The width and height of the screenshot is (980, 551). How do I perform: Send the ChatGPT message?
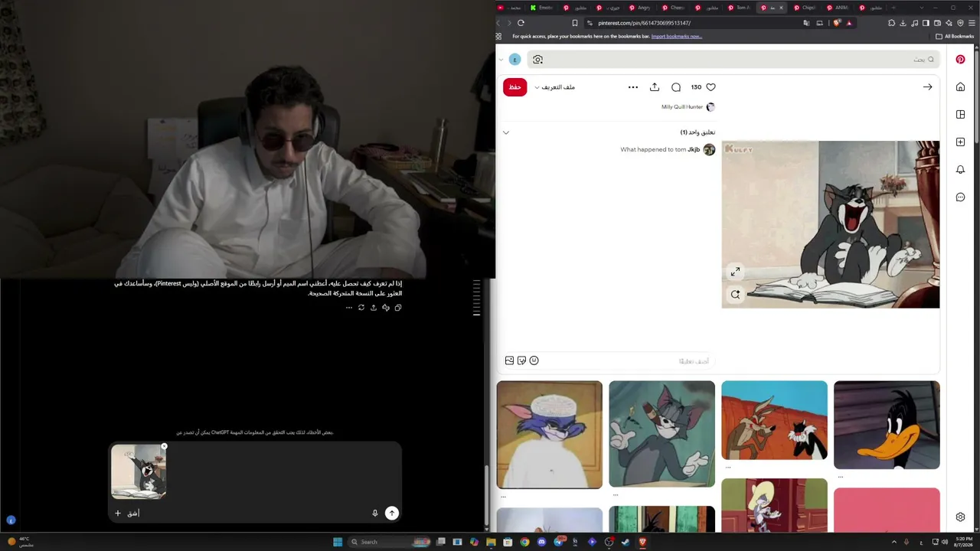392,514
